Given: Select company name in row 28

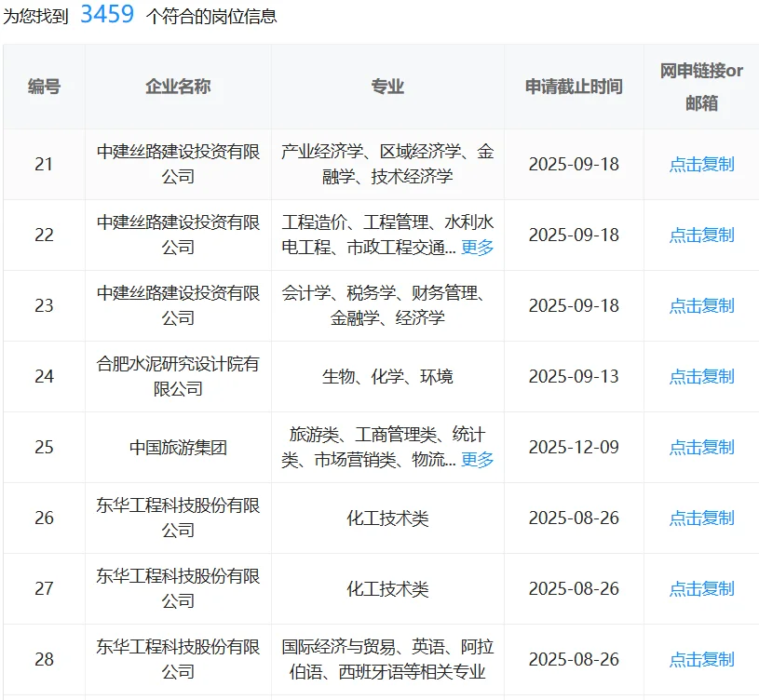Looking at the screenshot, I should 178,659.
